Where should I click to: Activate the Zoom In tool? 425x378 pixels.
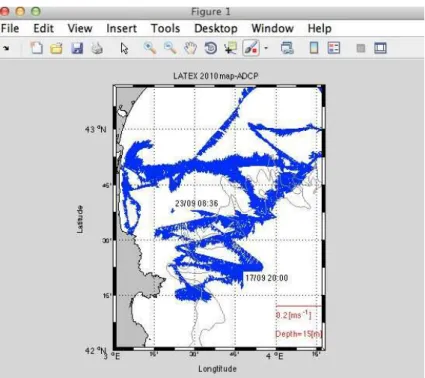(x=150, y=48)
